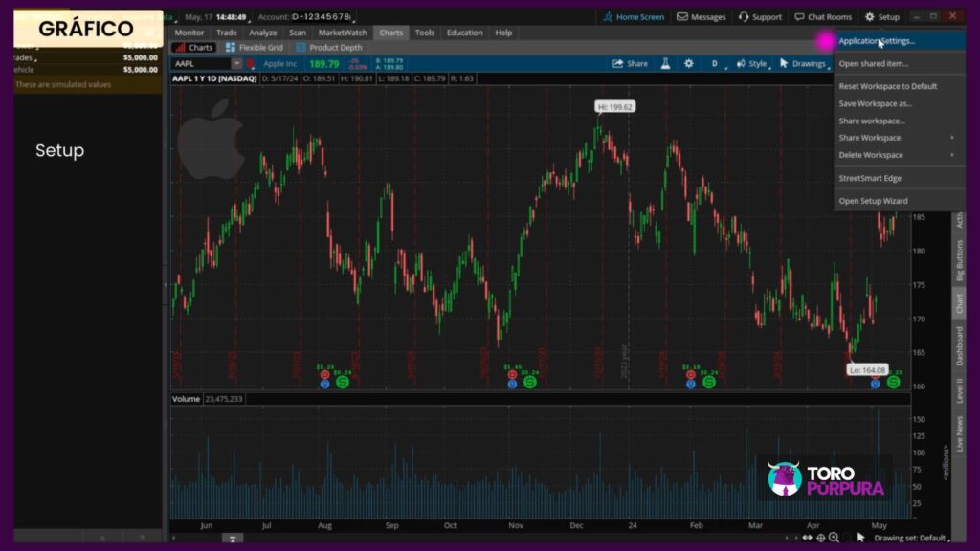Open the Tools tab
The image size is (980, 551).
click(424, 33)
